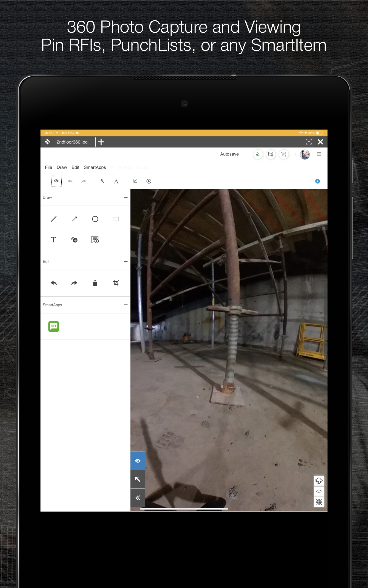Open the hamburger menu
This screenshot has width=368, height=588.
(319, 154)
